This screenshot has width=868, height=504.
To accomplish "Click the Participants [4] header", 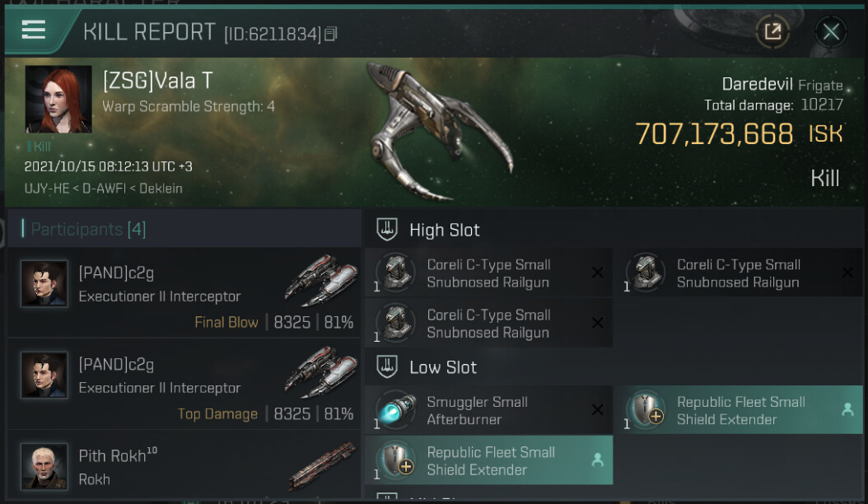I will click(x=88, y=229).
